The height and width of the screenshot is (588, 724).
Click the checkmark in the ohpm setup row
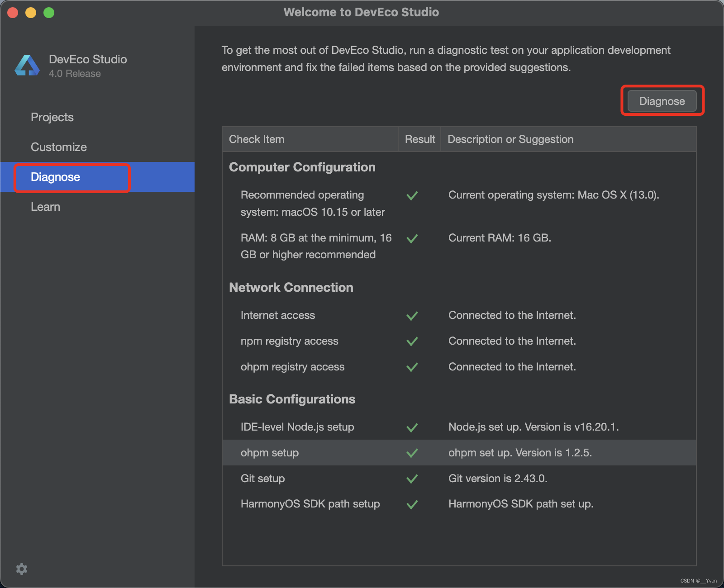[x=412, y=453]
